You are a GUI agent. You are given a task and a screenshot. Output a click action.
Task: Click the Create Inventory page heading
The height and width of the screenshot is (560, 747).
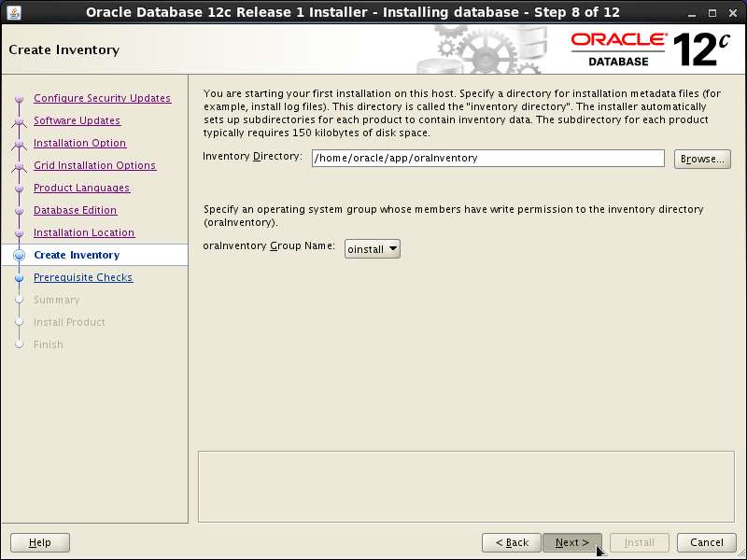click(x=64, y=49)
